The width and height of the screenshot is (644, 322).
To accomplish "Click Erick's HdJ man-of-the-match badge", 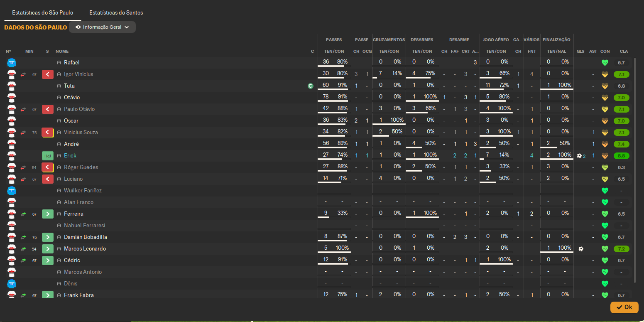I will click(48, 156).
